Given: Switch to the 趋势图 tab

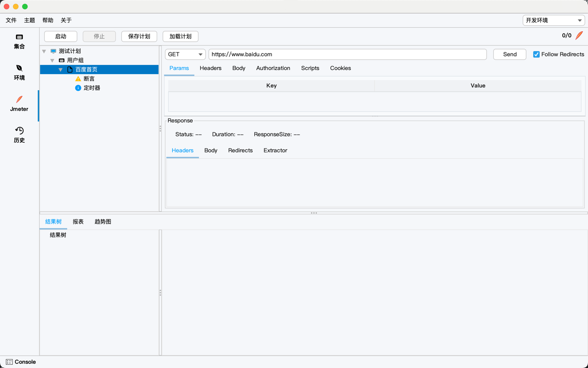Looking at the screenshot, I should point(103,222).
